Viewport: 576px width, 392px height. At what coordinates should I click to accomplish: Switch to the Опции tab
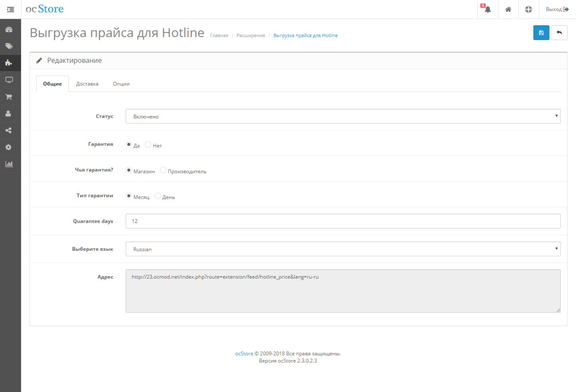coord(121,84)
